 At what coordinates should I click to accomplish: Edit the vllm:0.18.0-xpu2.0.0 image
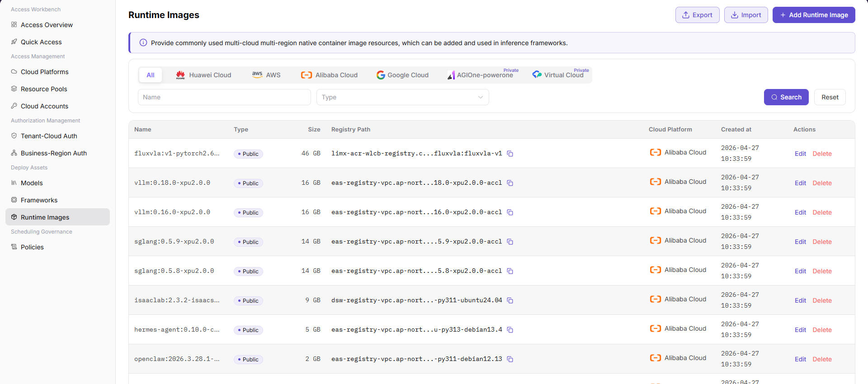click(x=800, y=183)
